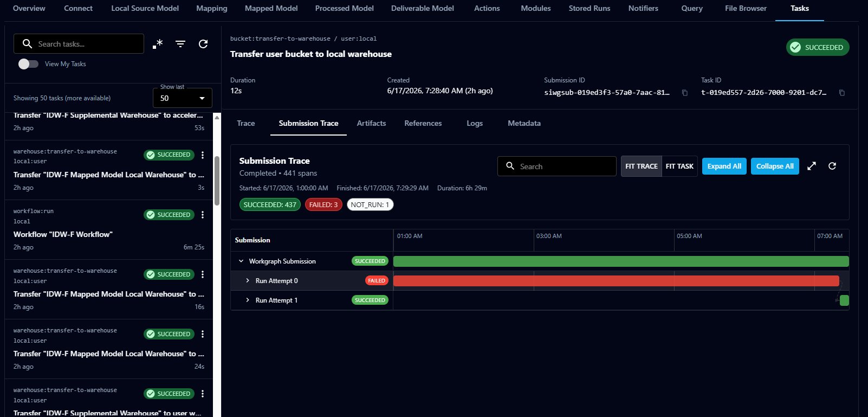
Task: Open Actions in top navigation
Action: click(x=487, y=8)
